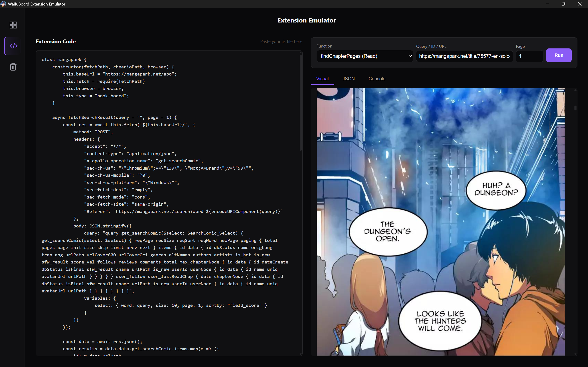
Task: Open the Function dropdown showing findChapterPages
Action: click(364, 56)
